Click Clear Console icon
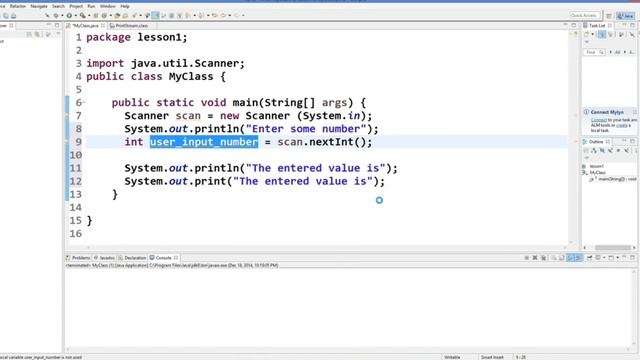The height and width of the screenshot is (360, 640). pyautogui.click(x=554, y=258)
